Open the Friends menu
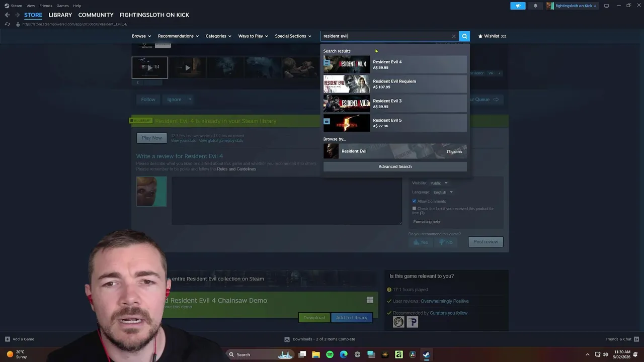Screen dimensions: 644x362 coord(46,6)
